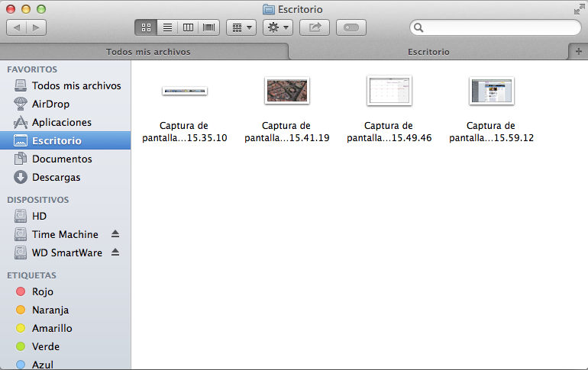
Task: Select the Rojo tag
Action: click(x=65, y=291)
